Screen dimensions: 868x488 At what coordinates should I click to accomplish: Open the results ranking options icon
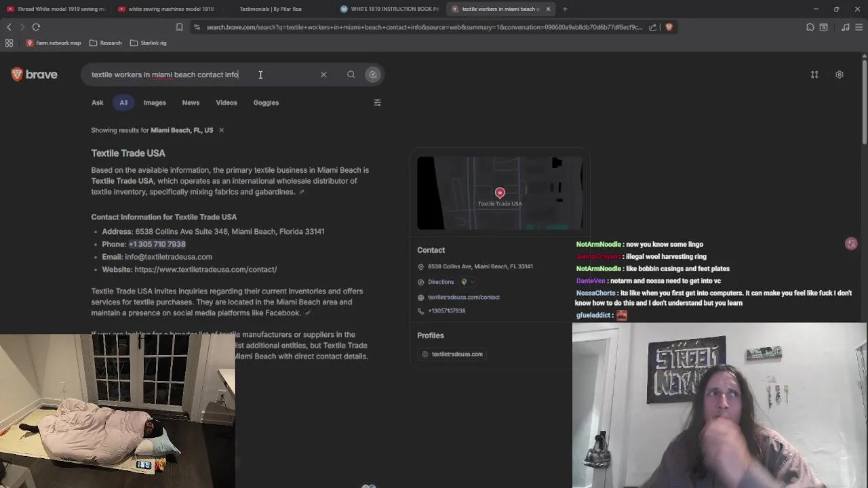pos(814,75)
